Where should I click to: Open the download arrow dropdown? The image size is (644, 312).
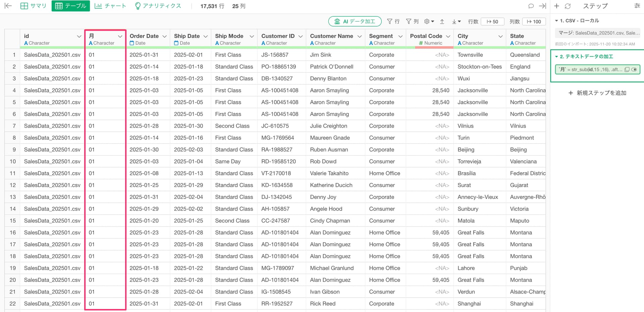click(x=456, y=21)
